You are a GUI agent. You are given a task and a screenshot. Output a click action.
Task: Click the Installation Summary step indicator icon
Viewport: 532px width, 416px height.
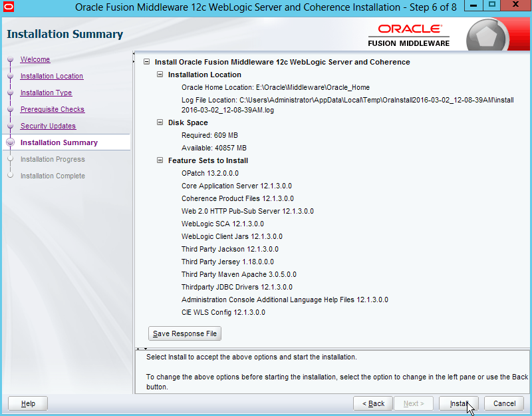10,142
